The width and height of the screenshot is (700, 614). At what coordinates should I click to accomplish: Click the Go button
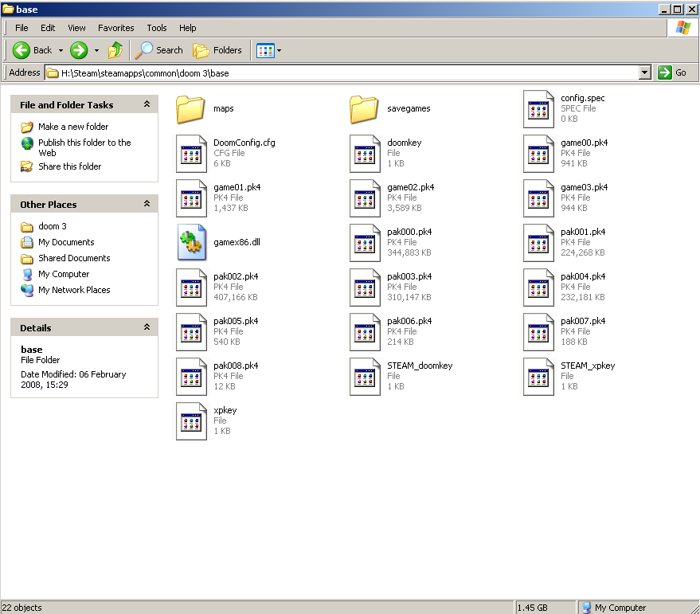672,72
